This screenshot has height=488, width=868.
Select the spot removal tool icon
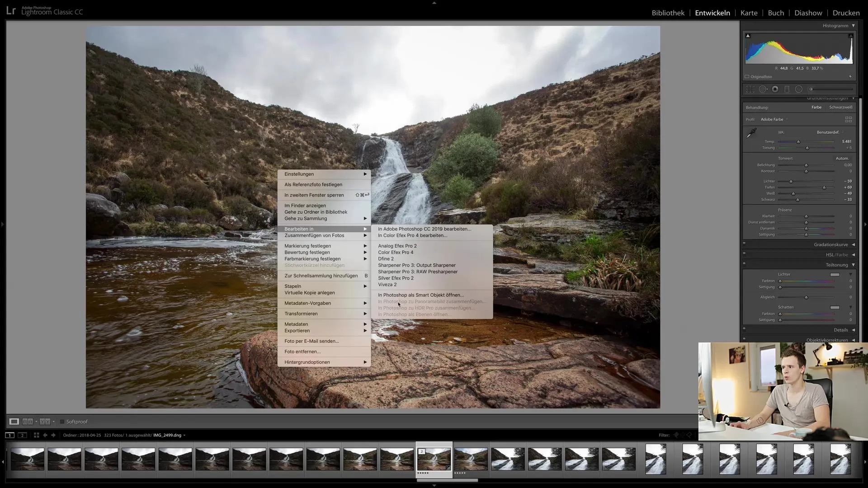[x=763, y=89]
